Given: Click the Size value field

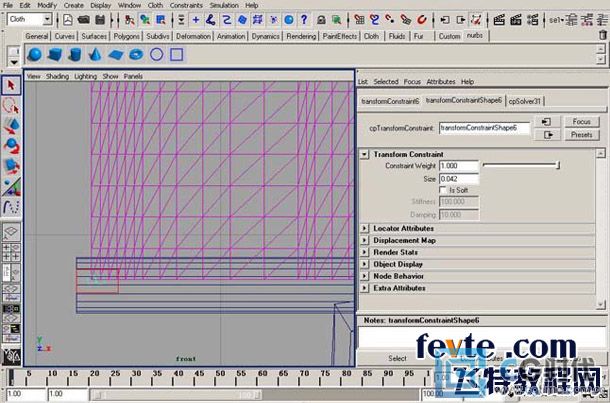Looking at the screenshot, I should tap(459, 179).
